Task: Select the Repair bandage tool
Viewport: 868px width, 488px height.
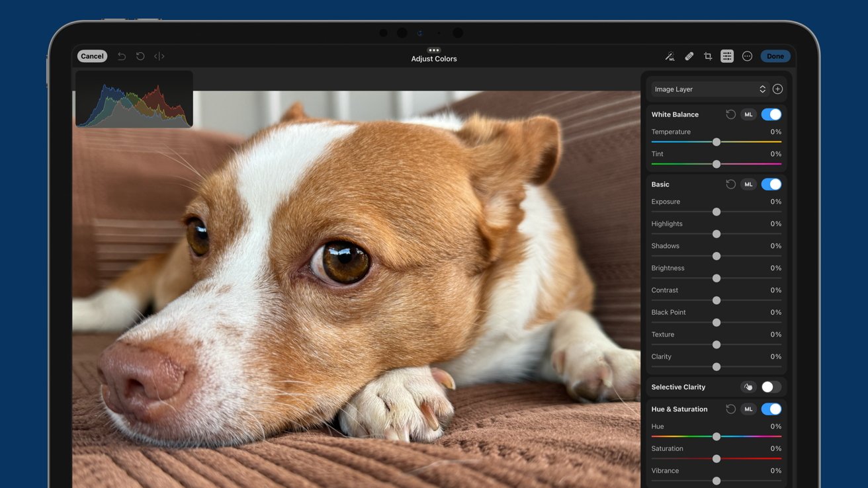Action: point(689,56)
